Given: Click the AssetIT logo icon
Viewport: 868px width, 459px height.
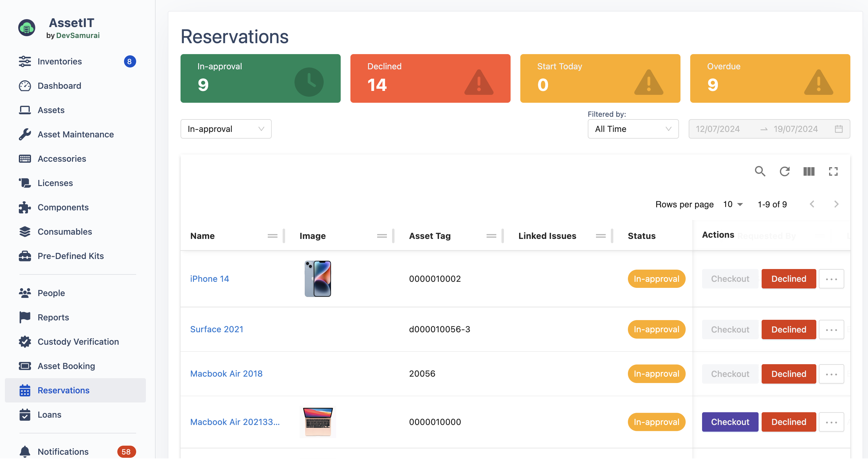Looking at the screenshot, I should pyautogui.click(x=27, y=28).
